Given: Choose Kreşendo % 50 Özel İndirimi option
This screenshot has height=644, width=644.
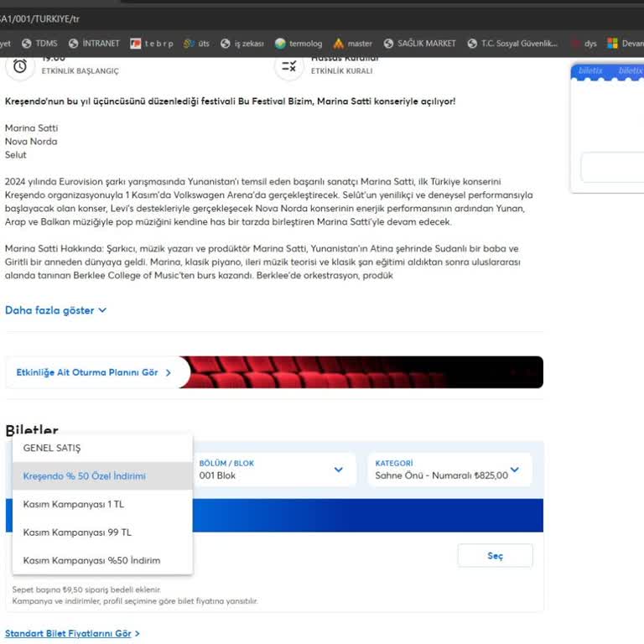Looking at the screenshot, I should (85, 476).
